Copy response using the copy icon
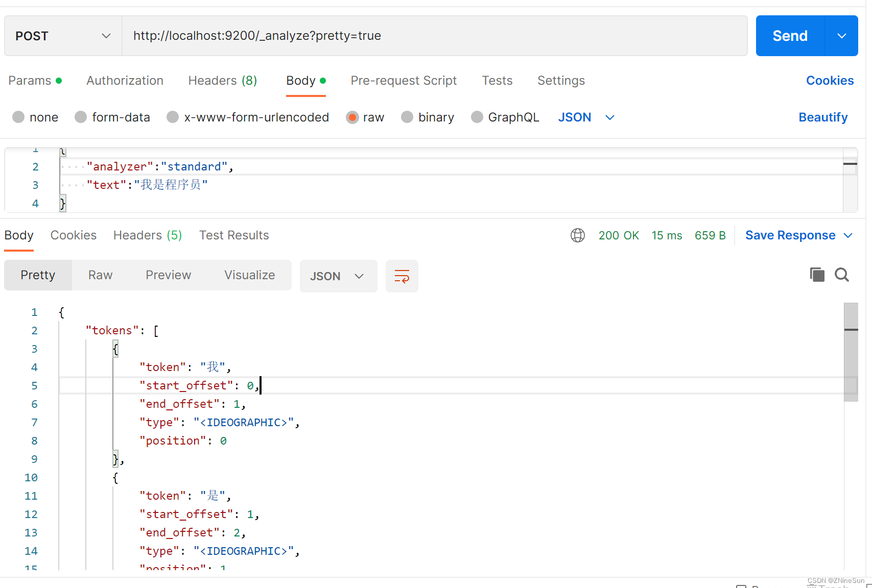Image resolution: width=872 pixels, height=588 pixels. pos(817,275)
